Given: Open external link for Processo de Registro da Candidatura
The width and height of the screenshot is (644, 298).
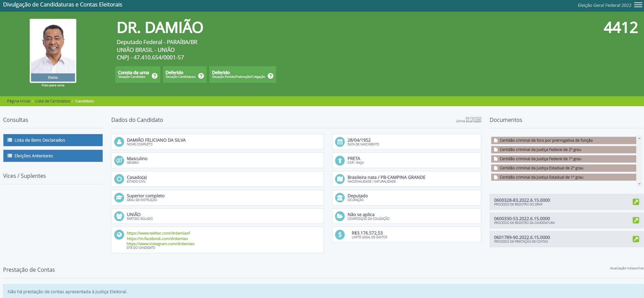Looking at the screenshot, I should pos(635,220).
